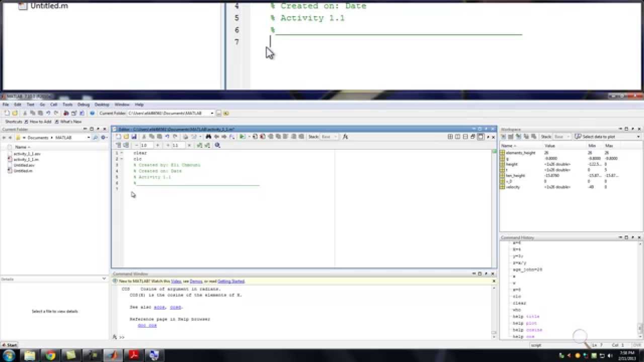
Task: Open the Current Folder gear actions menu
Action: click(x=104, y=137)
